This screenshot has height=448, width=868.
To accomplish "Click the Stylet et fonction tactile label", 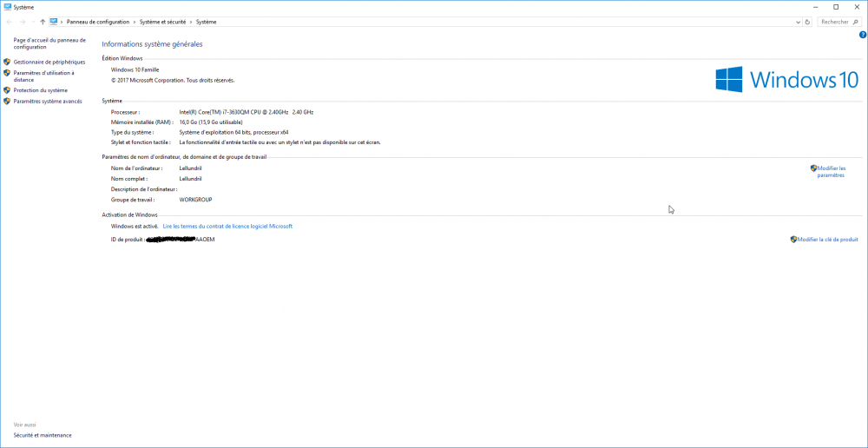I will [141, 142].
